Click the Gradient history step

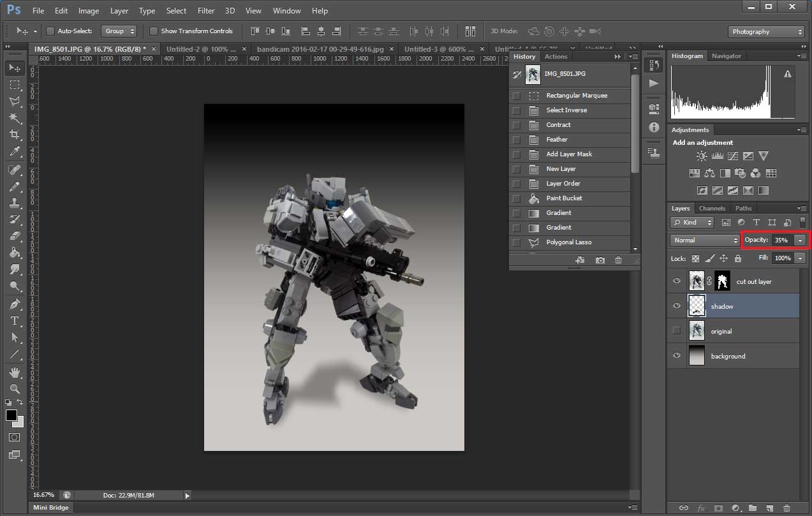tap(559, 213)
